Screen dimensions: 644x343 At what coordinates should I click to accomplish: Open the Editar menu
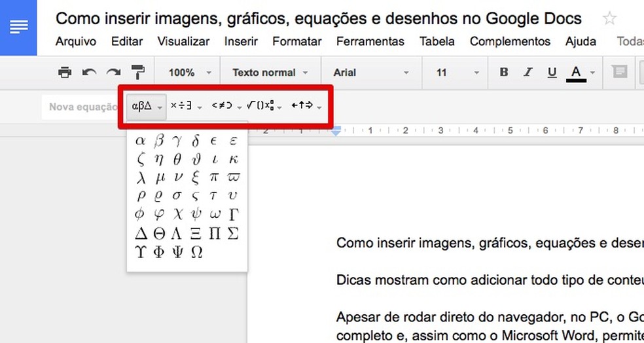click(127, 41)
